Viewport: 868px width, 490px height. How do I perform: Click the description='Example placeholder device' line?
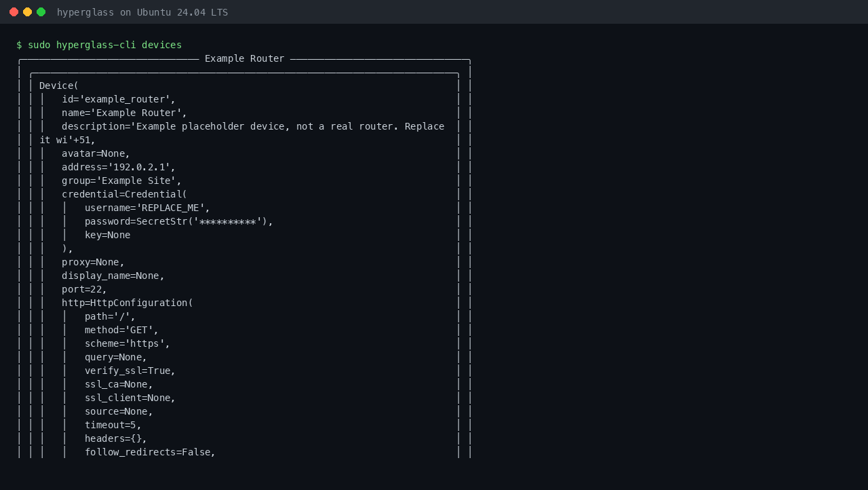253,126
